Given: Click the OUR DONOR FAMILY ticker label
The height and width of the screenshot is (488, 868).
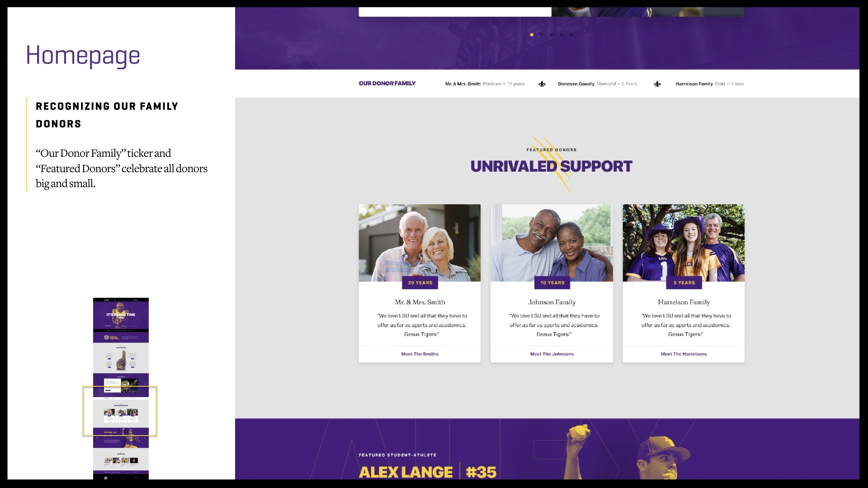Looking at the screenshot, I should [387, 84].
